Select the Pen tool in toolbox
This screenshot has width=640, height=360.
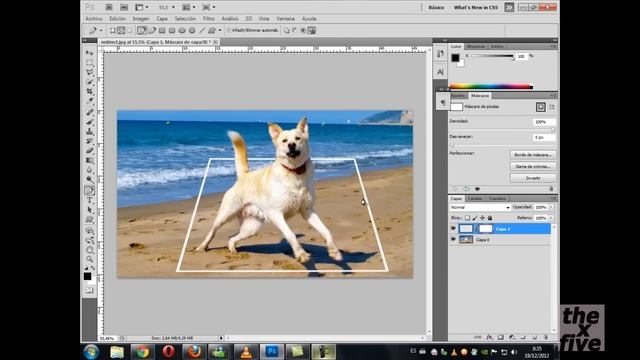click(x=89, y=191)
